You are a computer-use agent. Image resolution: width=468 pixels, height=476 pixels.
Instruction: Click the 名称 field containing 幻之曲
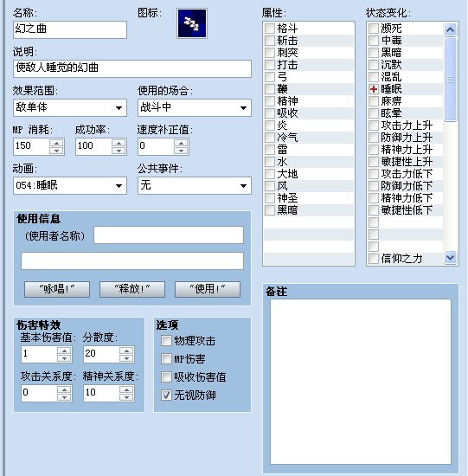coord(70,29)
